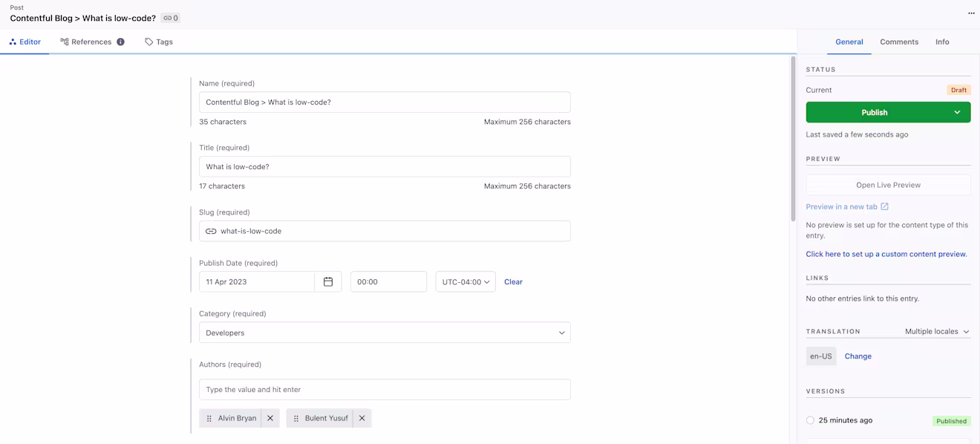Click the link icon in Slug field

(211, 231)
